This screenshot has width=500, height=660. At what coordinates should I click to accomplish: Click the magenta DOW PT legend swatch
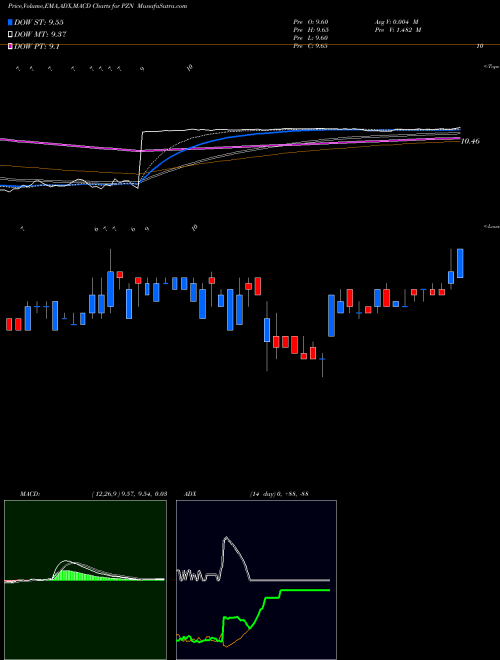coord(11,46)
